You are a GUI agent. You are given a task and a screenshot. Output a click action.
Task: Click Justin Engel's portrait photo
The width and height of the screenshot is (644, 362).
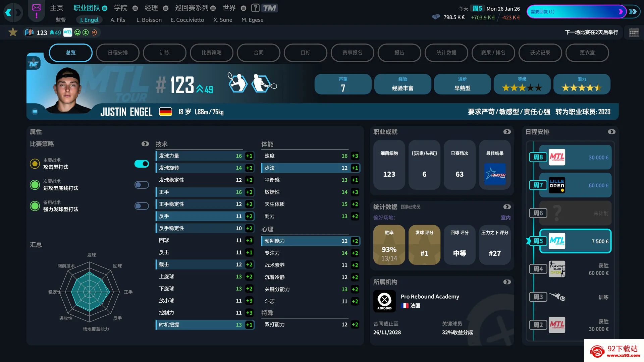(68, 89)
